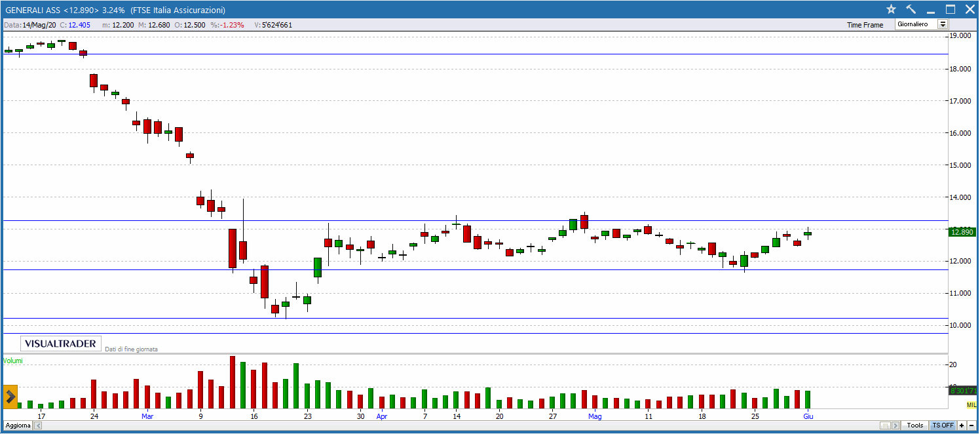This screenshot has width=980, height=434.
Task: Click the 15.000 price axis label
Action: pyautogui.click(x=960, y=165)
